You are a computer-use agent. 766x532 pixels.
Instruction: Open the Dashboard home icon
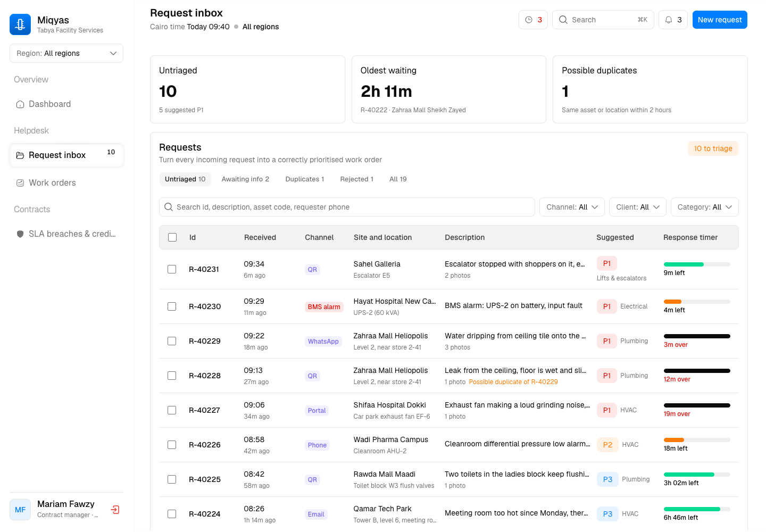tap(20, 104)
